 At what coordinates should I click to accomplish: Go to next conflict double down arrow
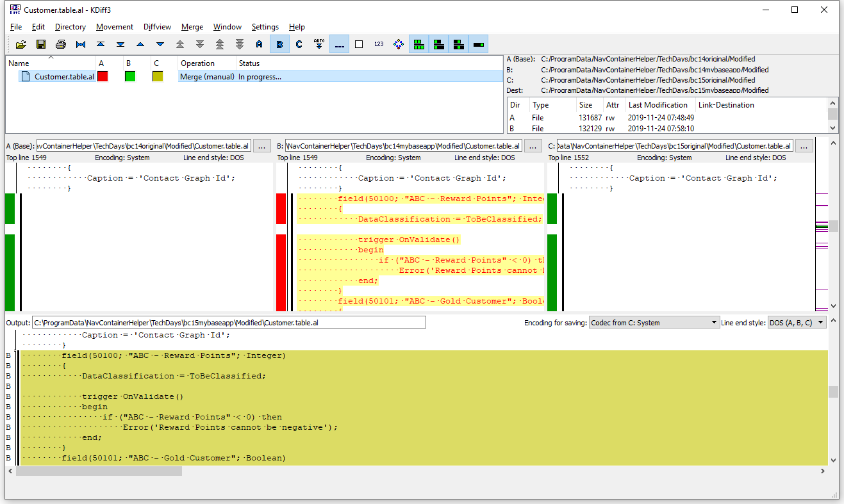(x=200, y=44)
